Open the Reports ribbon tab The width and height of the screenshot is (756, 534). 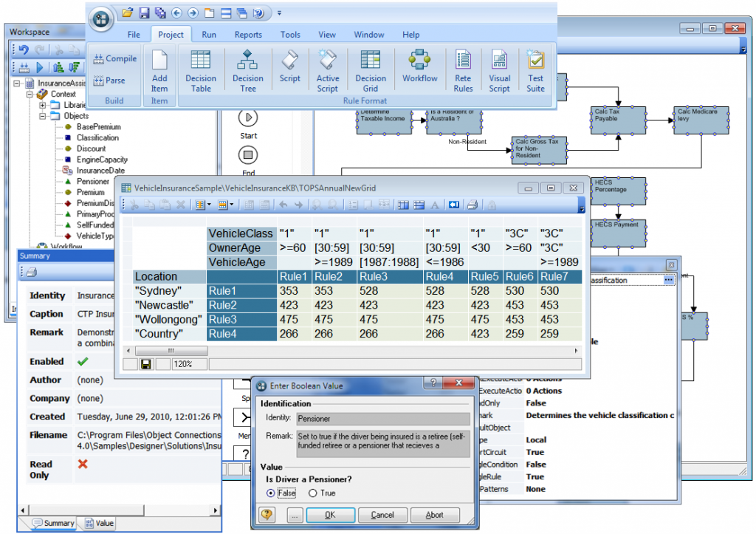[248, 35]
